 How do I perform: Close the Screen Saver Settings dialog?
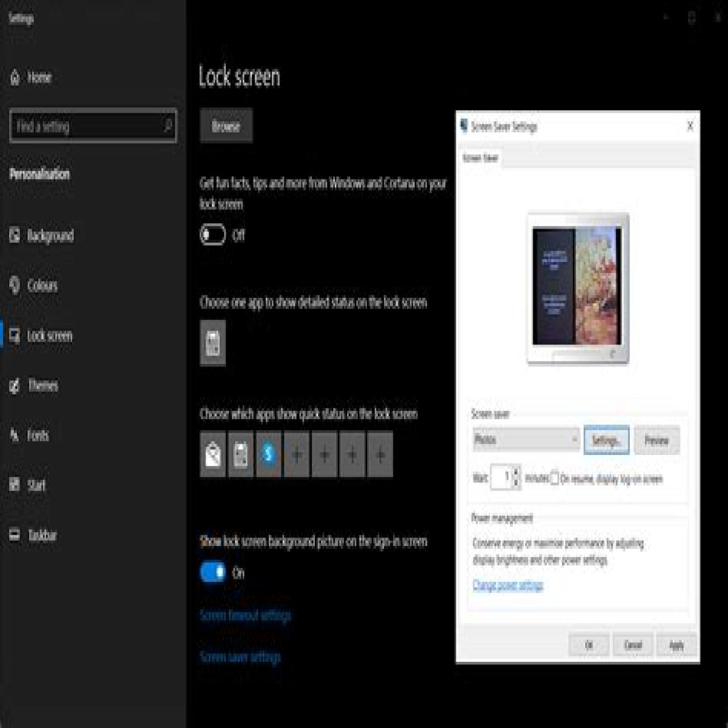(x=690, y=126)
